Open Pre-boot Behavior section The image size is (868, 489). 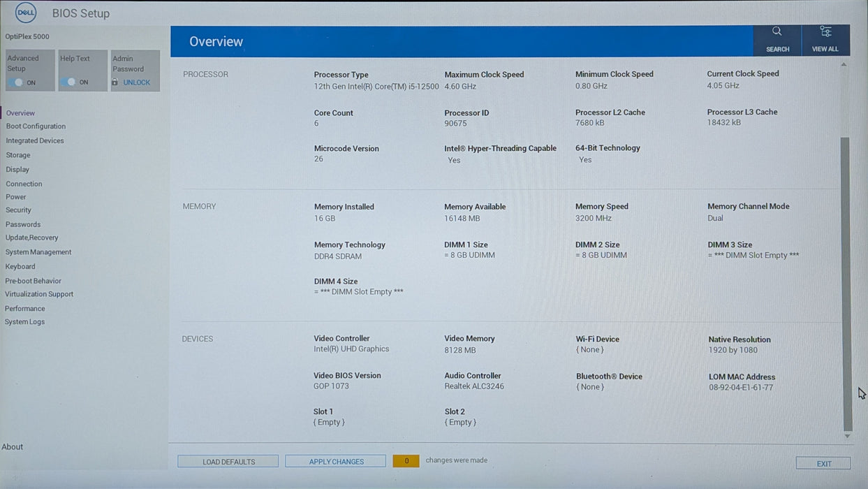click(33, 281)
